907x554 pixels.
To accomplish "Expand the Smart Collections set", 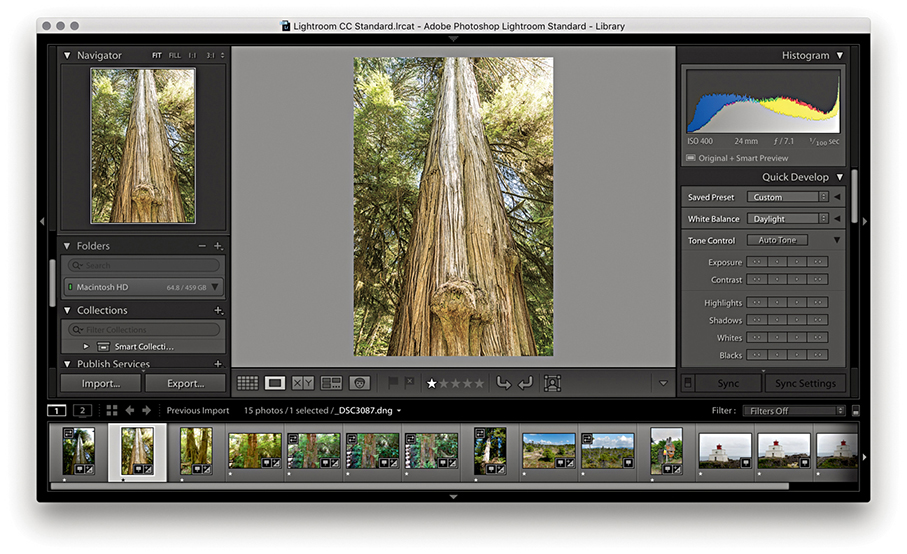I will click(x=86, y=346).
